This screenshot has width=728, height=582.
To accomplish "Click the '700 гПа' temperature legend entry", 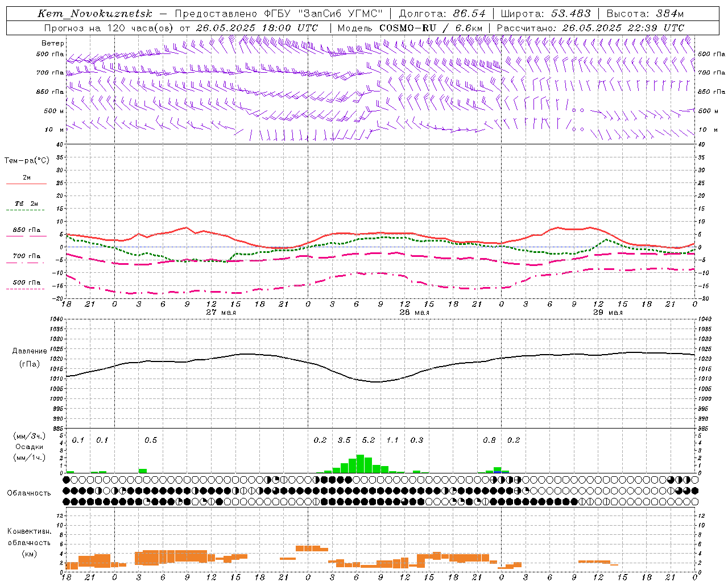I will click(27, 256).
